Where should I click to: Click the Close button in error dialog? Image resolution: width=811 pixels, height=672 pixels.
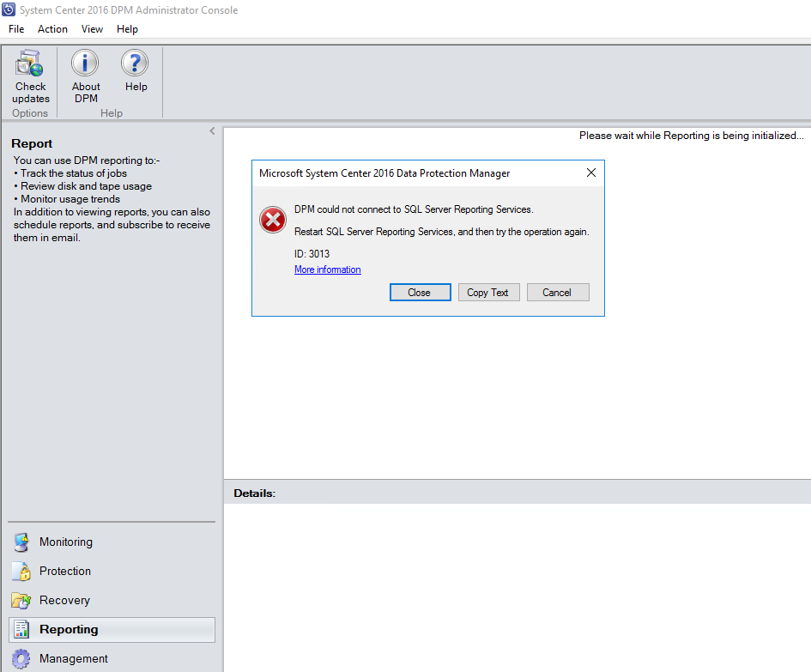coord(420,293)
